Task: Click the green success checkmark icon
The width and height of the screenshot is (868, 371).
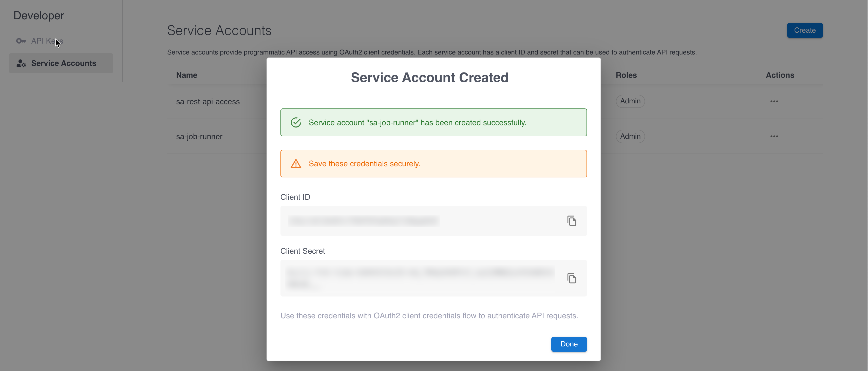Action: 295,122
